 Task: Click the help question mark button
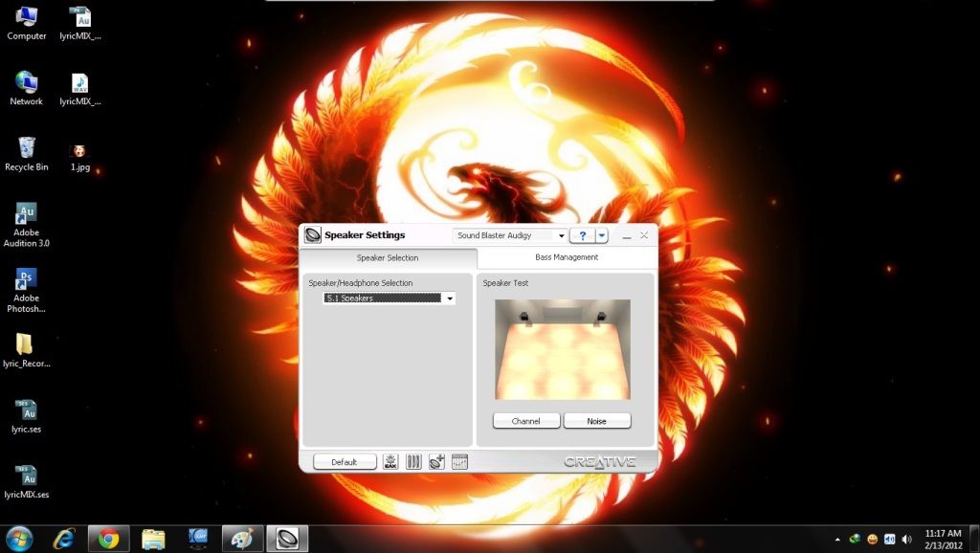582,235
